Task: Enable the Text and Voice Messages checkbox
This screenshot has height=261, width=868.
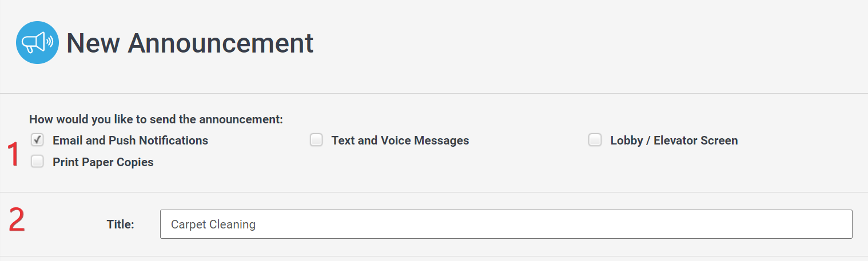Action: 316,140
